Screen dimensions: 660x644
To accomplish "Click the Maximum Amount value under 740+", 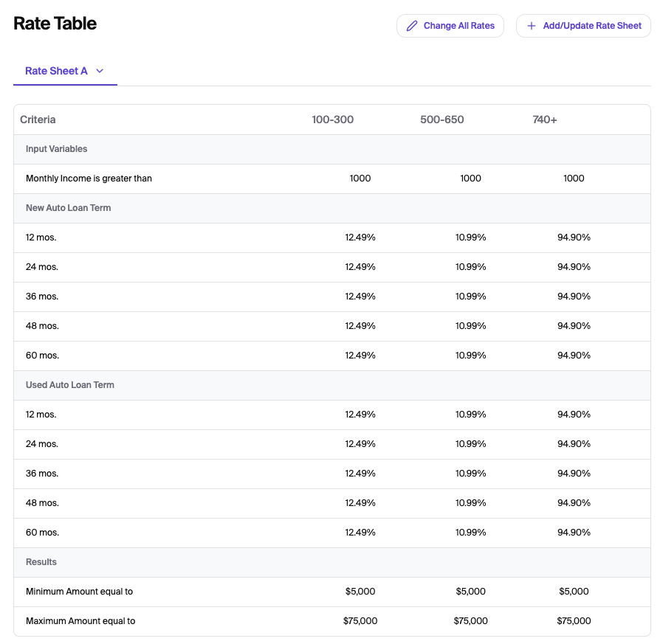I will tap(574, 621).
